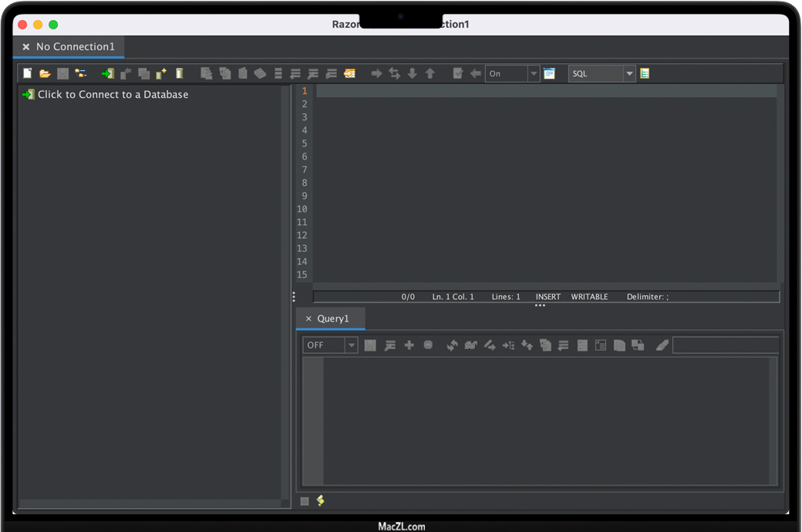Click the blue window icon beside On dropdown
Screen dimensions: 802x532
coord(549,73)
